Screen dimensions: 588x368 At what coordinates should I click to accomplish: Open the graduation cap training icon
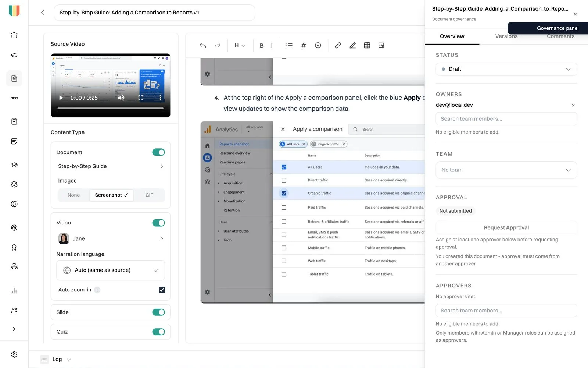(14, 165)
